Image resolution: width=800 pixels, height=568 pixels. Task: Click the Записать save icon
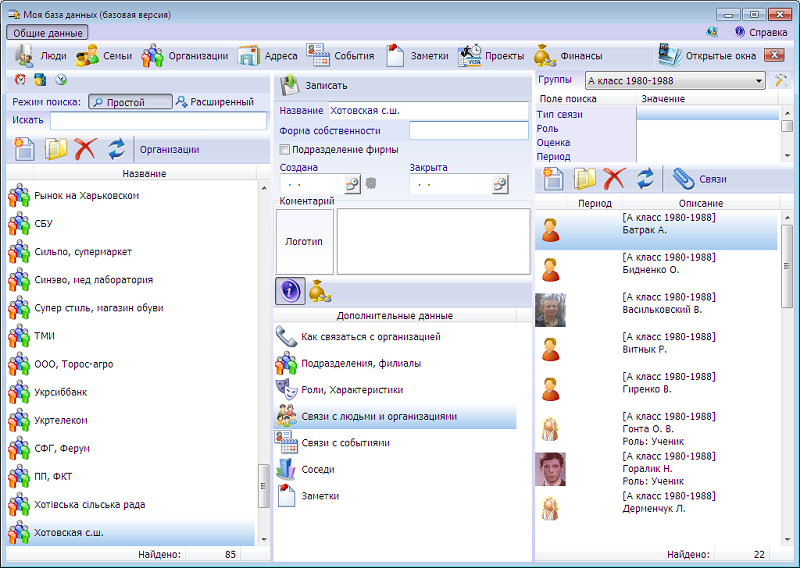point(289,85)
